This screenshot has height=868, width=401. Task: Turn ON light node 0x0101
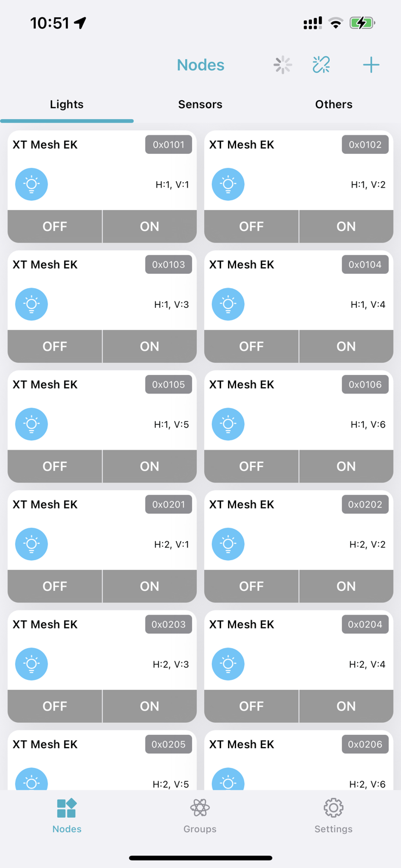[x=149, y=226]
